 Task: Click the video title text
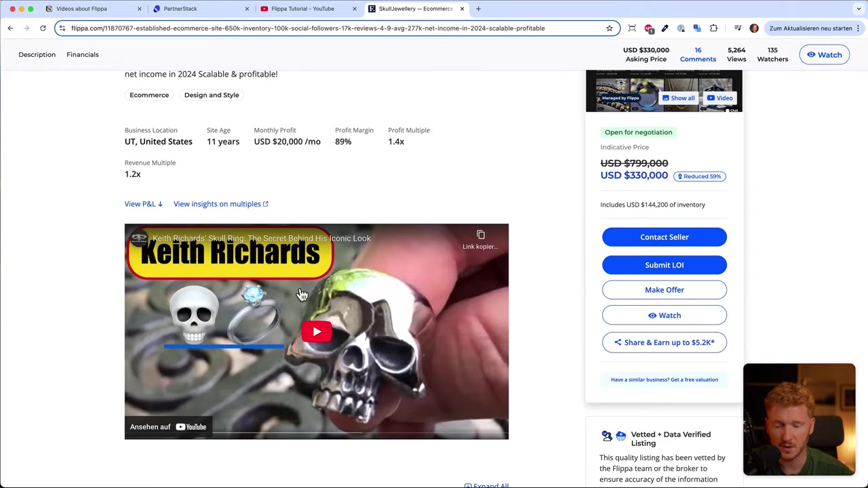(261, 238)
